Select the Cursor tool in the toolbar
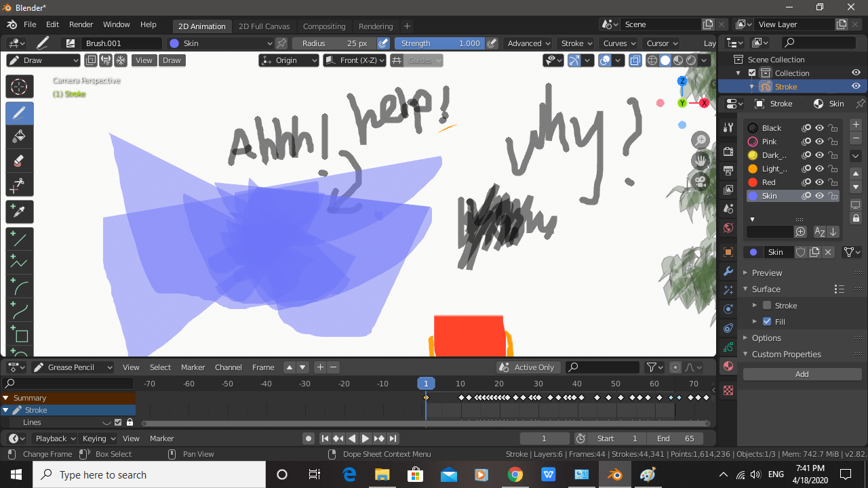This screenshot has height=488, width=868. (19, 87)
